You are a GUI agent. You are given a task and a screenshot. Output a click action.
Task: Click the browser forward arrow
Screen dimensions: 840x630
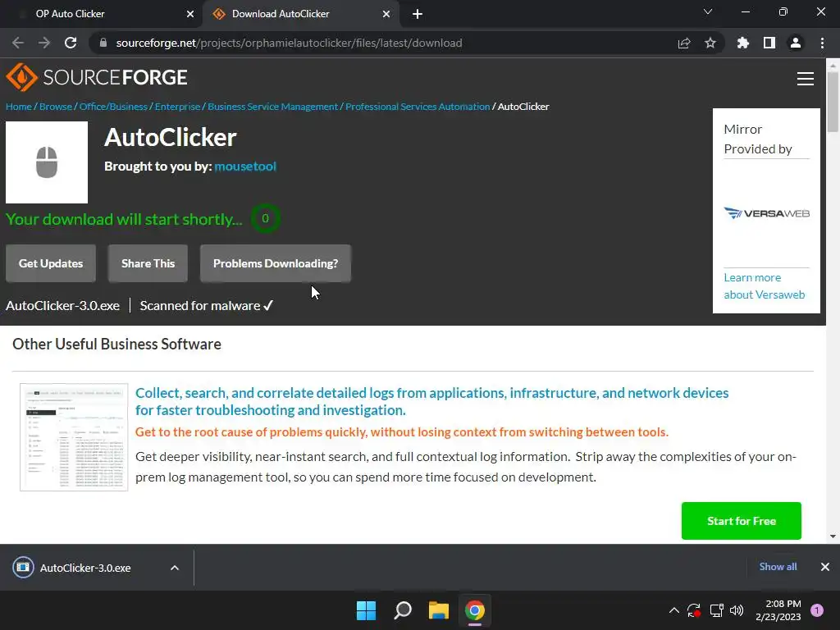[44, 43]
